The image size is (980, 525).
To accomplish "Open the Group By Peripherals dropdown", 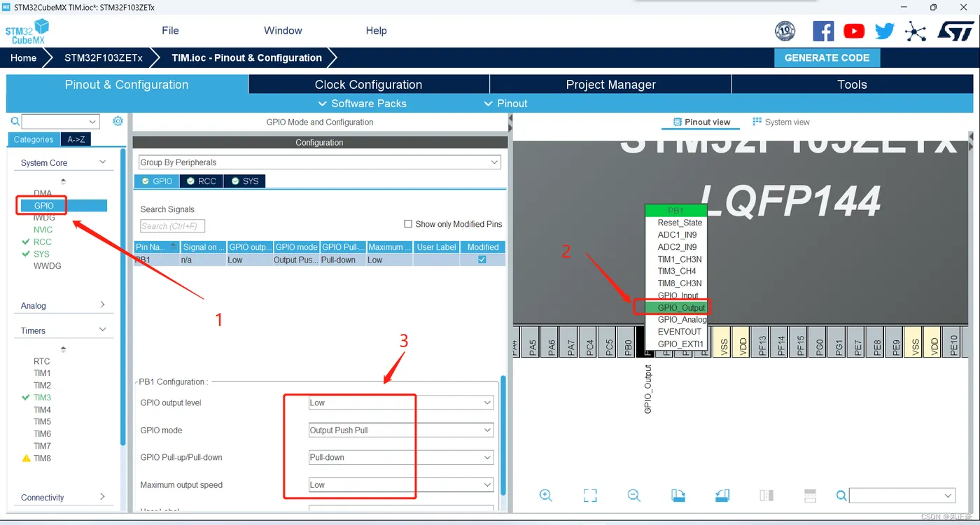I will point(320,162).
